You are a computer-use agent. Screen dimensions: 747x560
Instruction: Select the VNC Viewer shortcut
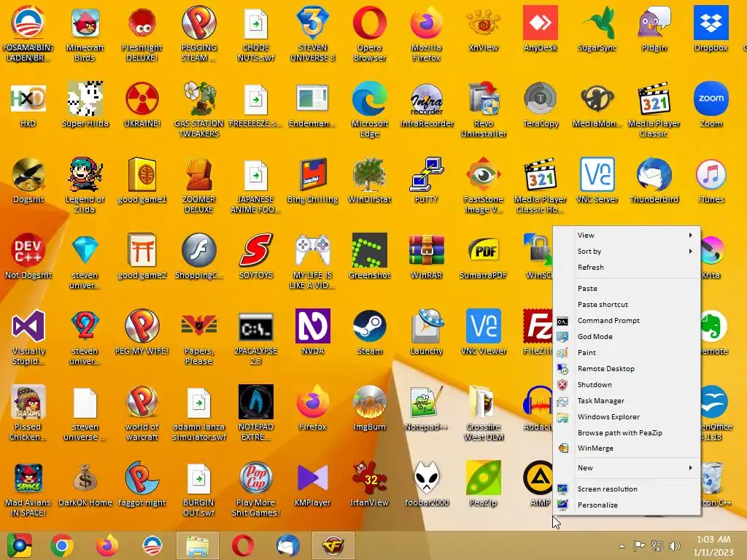point(483,332)
